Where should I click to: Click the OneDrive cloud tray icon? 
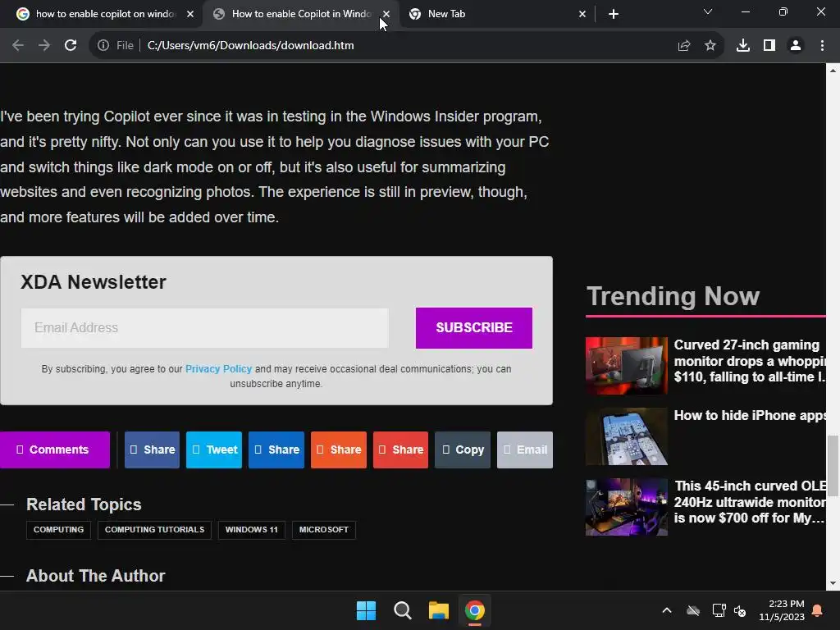(x=693, y=610)
